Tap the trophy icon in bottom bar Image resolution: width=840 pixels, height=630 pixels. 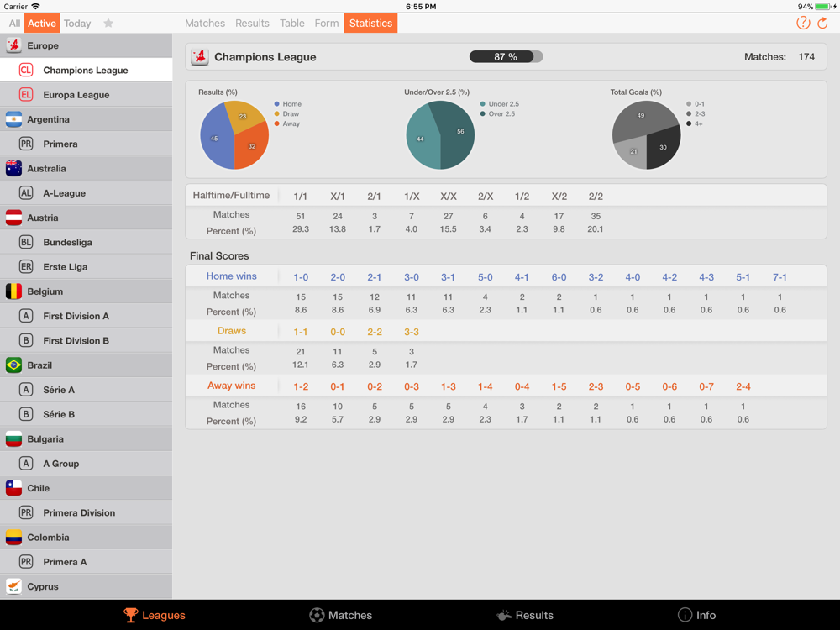point(131,615)
